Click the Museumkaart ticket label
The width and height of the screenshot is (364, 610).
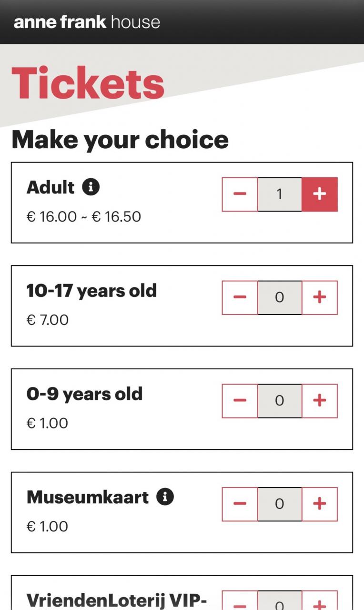[x=88, y=497]
